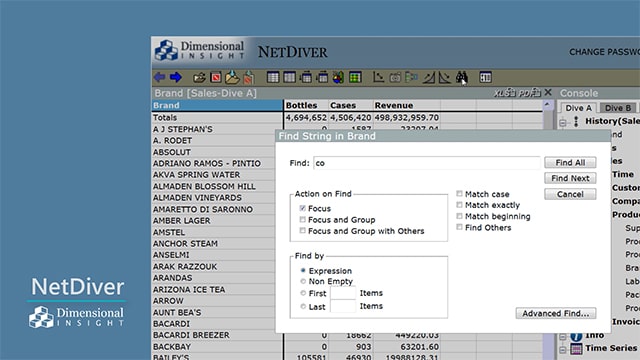This screenshot has width=640, height=360.
Task: Enable the Match case checkbox
Action: pyautogui.click(x=460, y=193)
